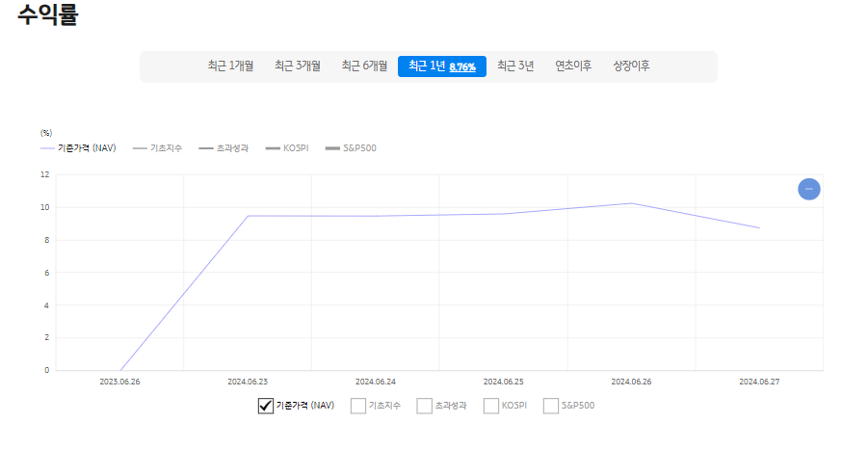Screen dimensions: 868x449
Task: Select the 상장이후 period tab
Action: click(x=631, y=66)
